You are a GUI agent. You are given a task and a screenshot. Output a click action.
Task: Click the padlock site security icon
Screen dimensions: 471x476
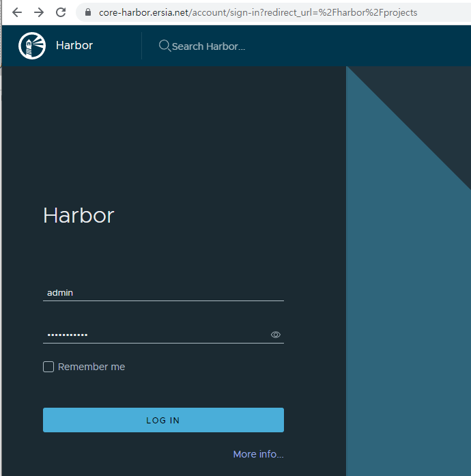[88, 12]
